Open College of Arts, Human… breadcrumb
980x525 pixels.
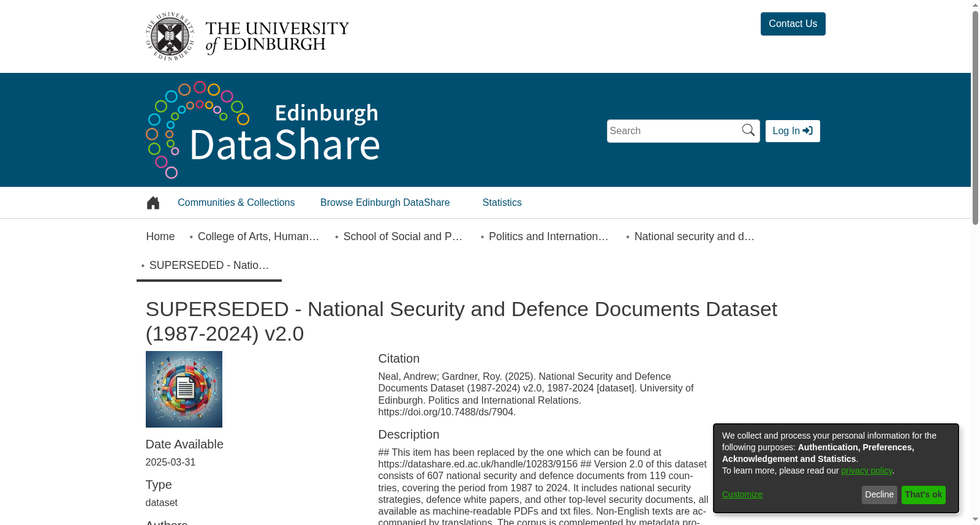258,236
